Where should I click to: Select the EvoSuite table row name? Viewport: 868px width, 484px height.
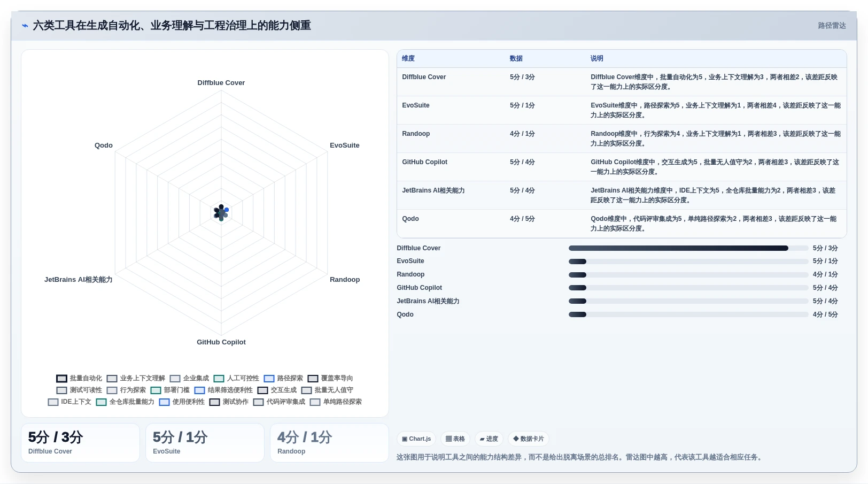[416, 105]
